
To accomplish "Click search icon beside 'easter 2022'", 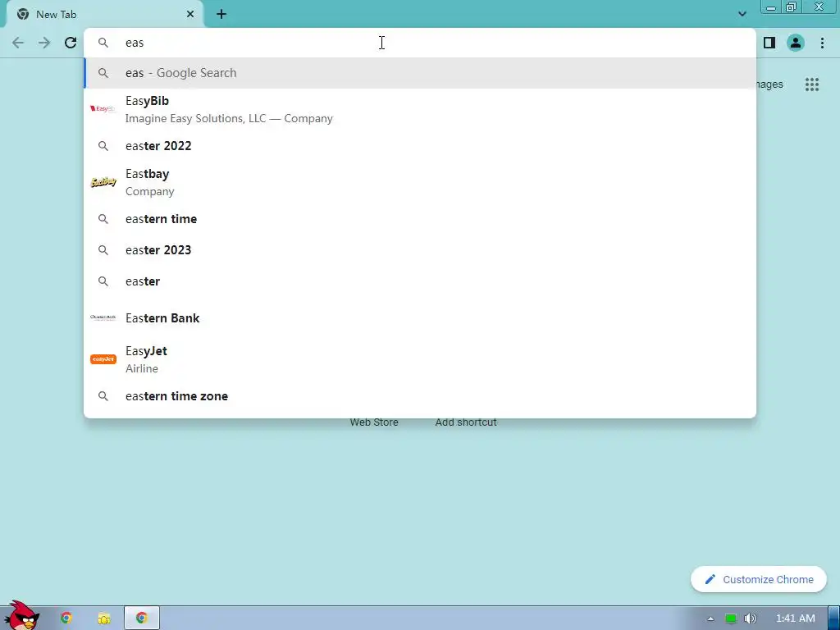I will tap(103, 146).
